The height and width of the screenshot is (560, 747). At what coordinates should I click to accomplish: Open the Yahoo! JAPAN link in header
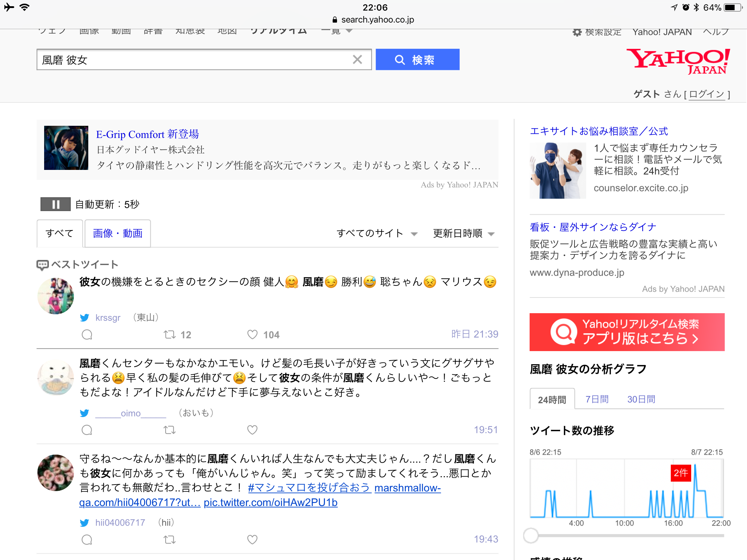tap(662, 32)
